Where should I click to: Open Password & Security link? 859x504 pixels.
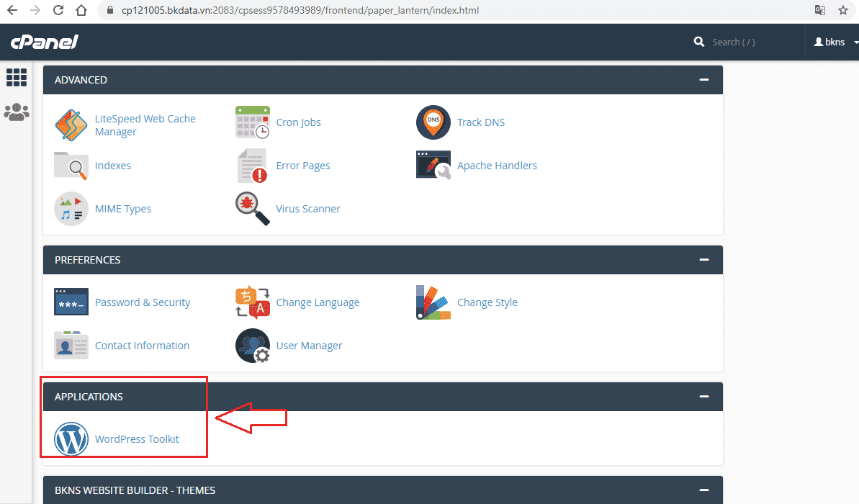143,302
